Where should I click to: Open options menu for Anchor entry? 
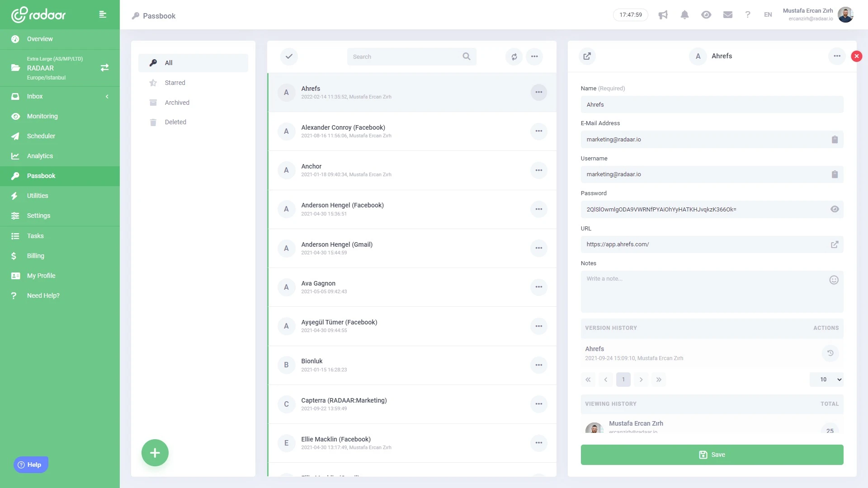point(538,170)
